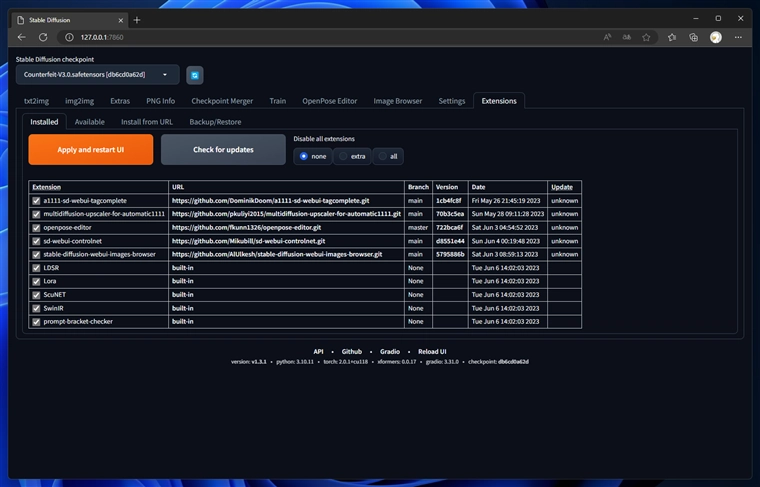Viewport: 760px width, 487px height.
Task: Uncheck the Lora extension
Action: (36, 282)
